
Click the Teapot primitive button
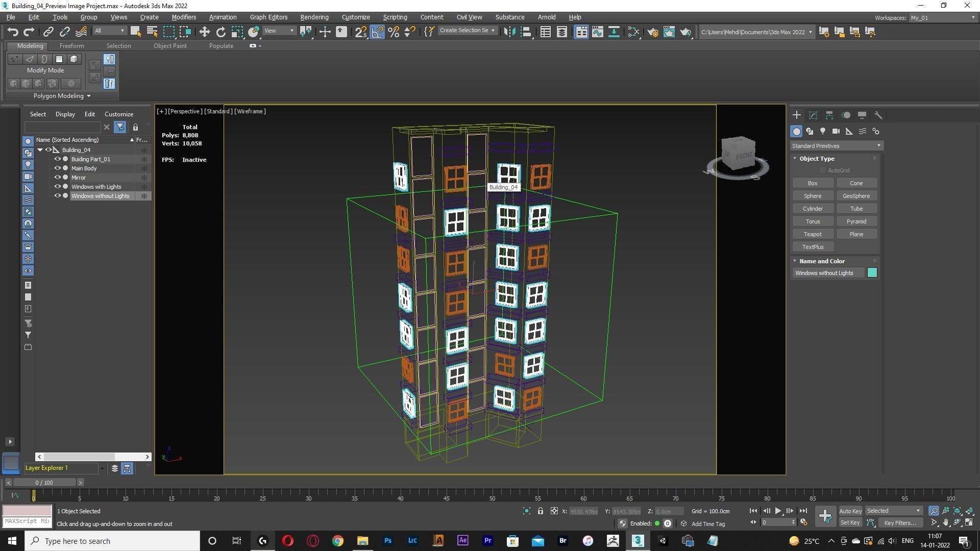coord(813,234)
